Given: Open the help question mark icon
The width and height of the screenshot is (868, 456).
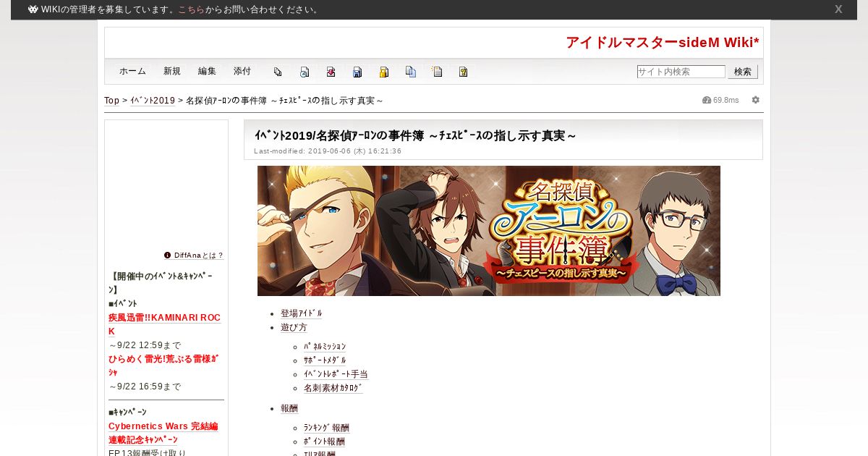Looking at the screenshot, I should coord(464,72).
